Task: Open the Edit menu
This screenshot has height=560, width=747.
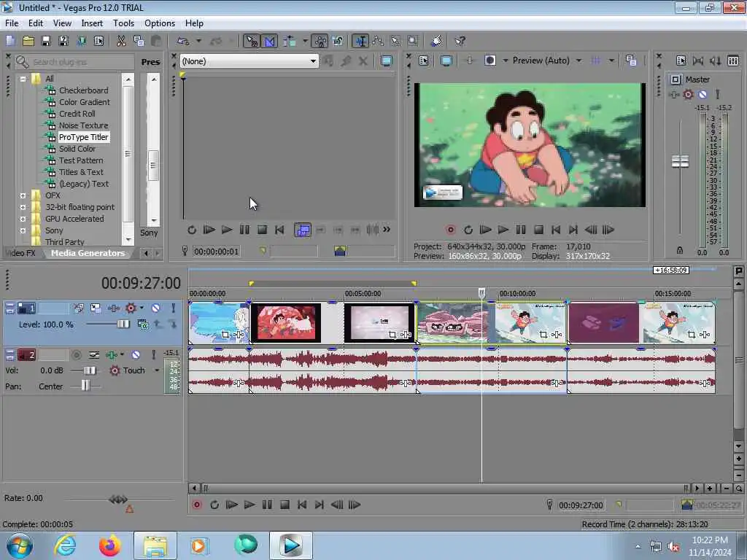Action: coord(36,23)
